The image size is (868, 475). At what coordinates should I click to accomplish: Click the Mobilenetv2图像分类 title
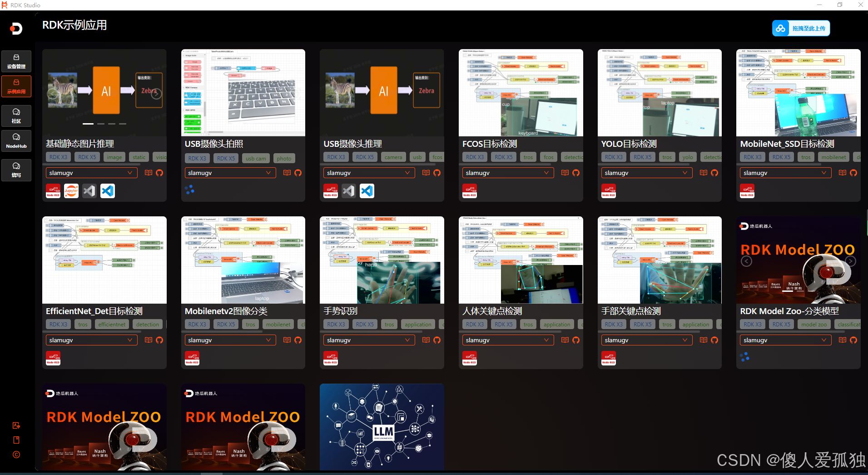pyautogui.click(x=226, y=311)
